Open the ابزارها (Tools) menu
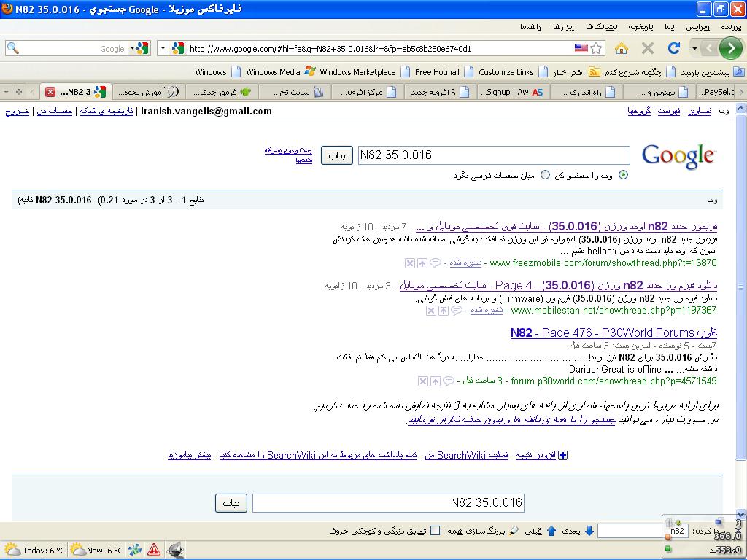The height and width of the screenshot is (560, 747). tap(564, 27)
